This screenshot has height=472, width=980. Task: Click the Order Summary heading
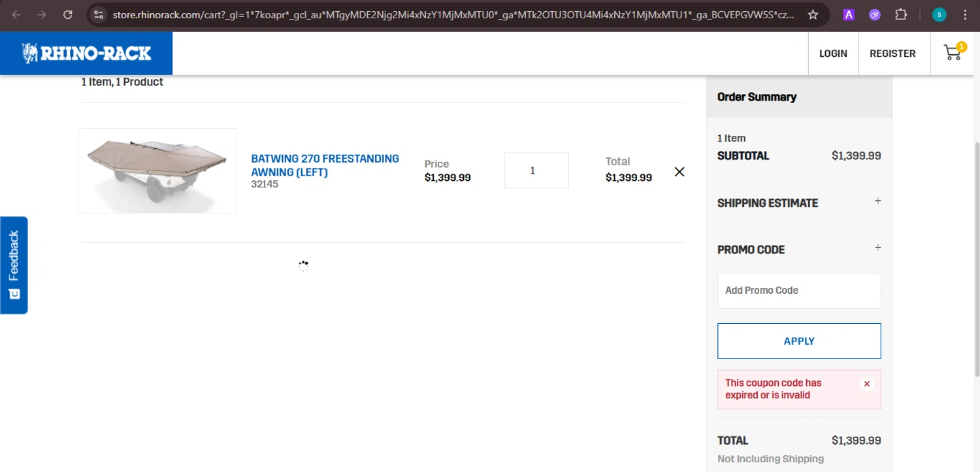click(x=757, y=97)
